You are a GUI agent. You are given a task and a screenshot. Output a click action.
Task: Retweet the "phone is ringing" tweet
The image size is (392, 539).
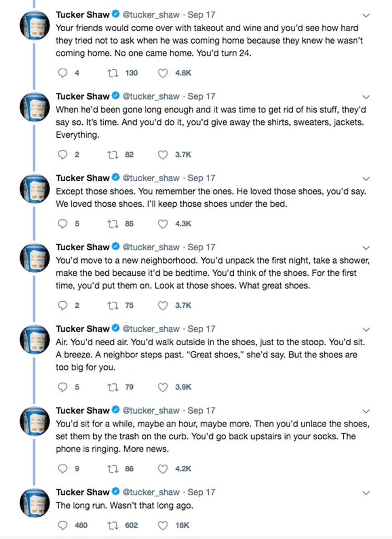[x=113, y=469]
